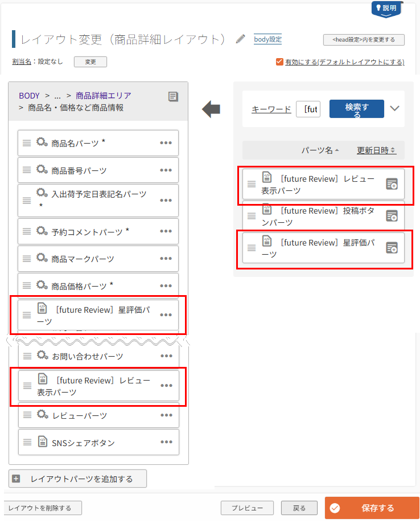Add 星評価パーツ from search results via add icon
This screenshot has width=420, height=523.
pyautogui.click(x=392, y=248)
